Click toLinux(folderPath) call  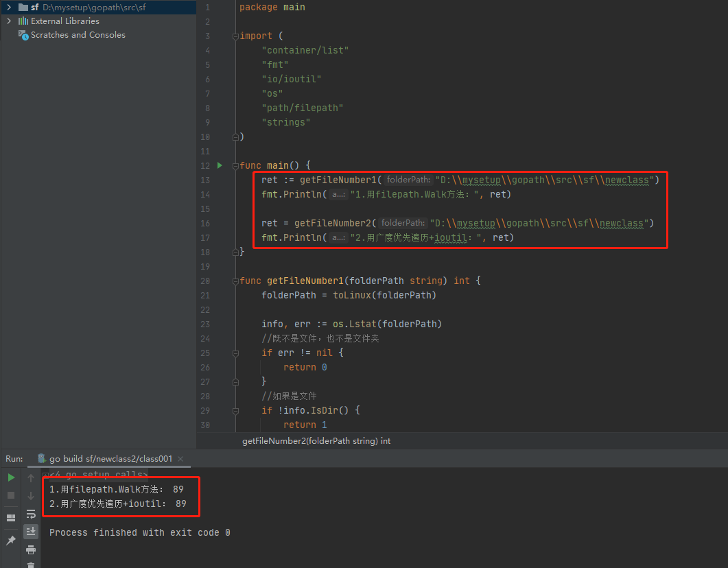tap(384, 295)
